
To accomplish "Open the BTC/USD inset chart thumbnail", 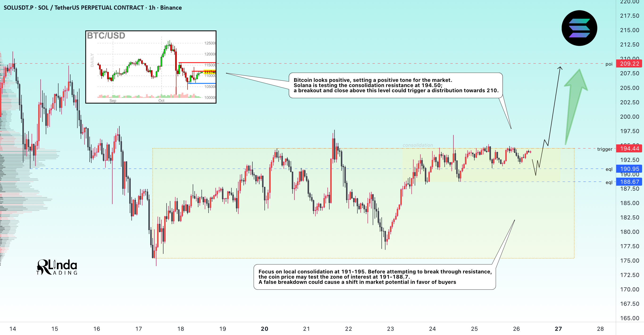I will (x=151, y=67).
